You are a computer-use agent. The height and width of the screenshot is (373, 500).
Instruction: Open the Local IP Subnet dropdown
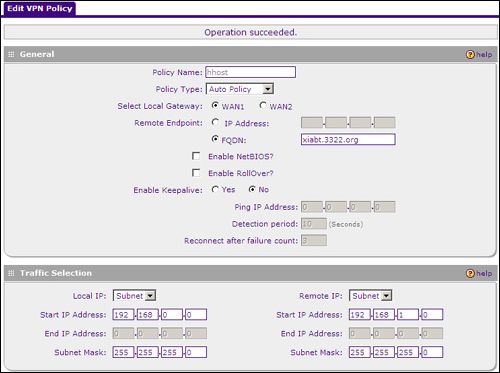134,296
